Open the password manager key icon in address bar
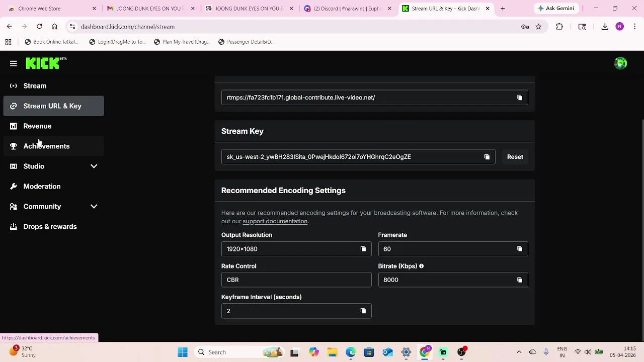The height and width of the screenshot is (362, 644). coord(525,27)
